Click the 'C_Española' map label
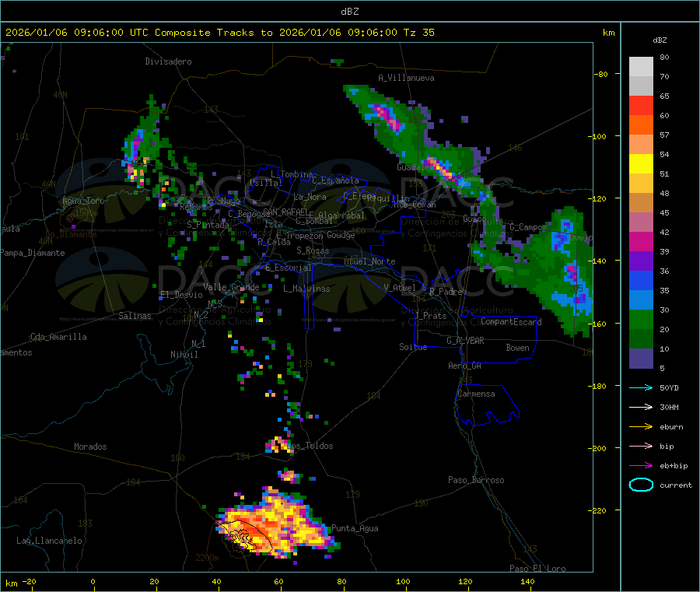The image size is (700, 592). 335,180
